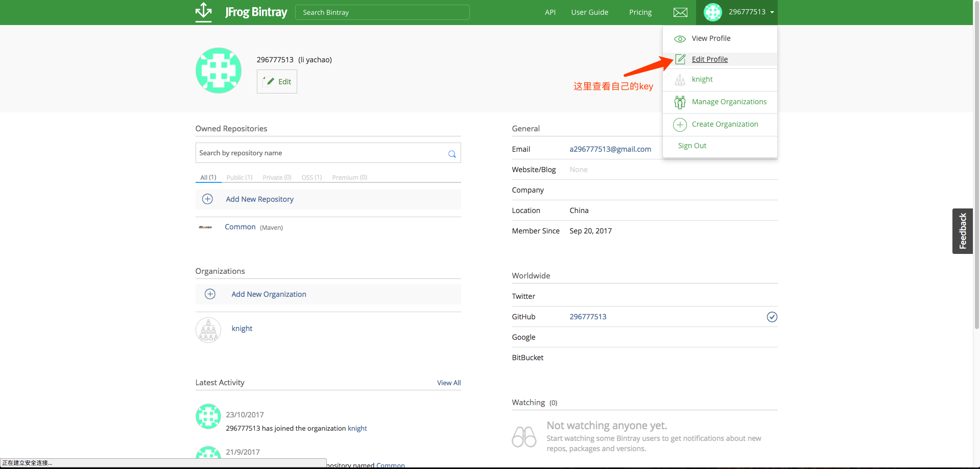
Task: Switch to the Premium (0) tab
Action: click(349, 177)
